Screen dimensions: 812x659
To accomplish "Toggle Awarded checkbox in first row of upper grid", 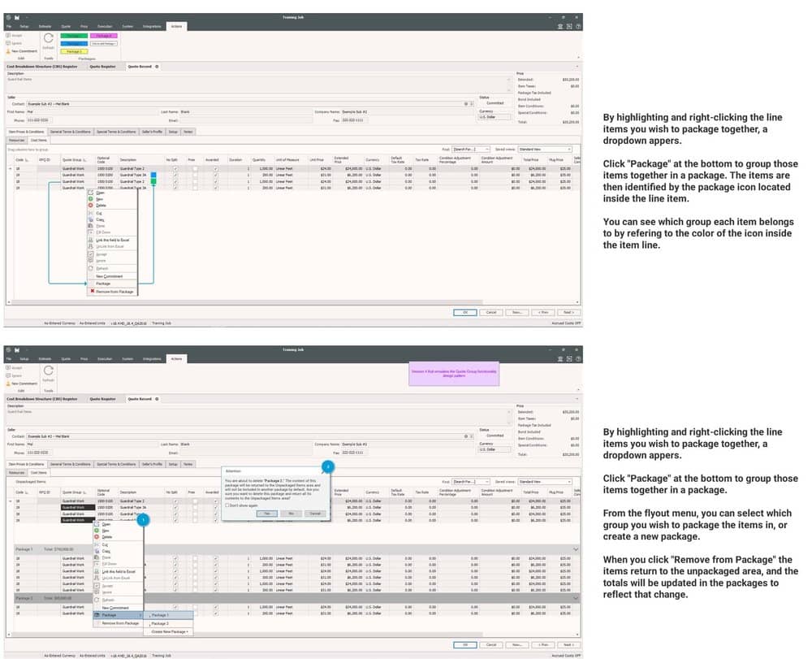I will (x=215, y=168).
